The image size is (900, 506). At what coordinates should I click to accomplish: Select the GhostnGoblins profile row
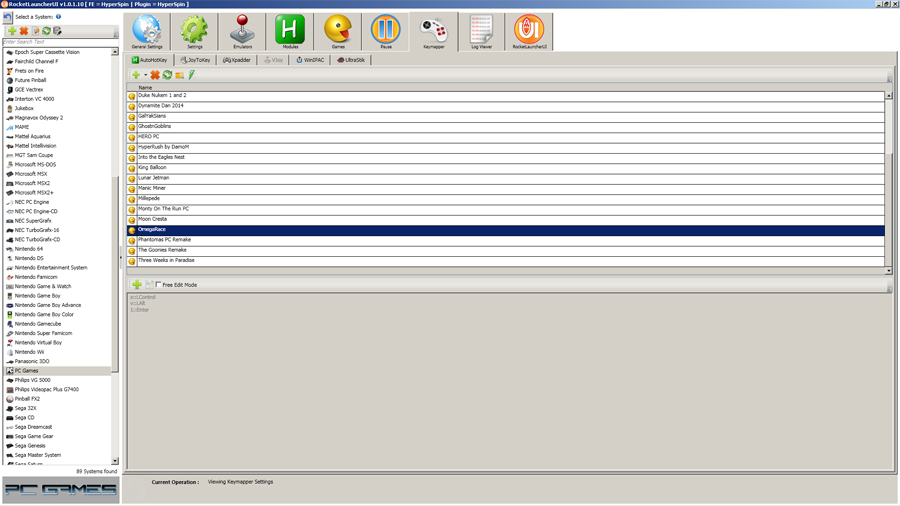coord(506,127)
